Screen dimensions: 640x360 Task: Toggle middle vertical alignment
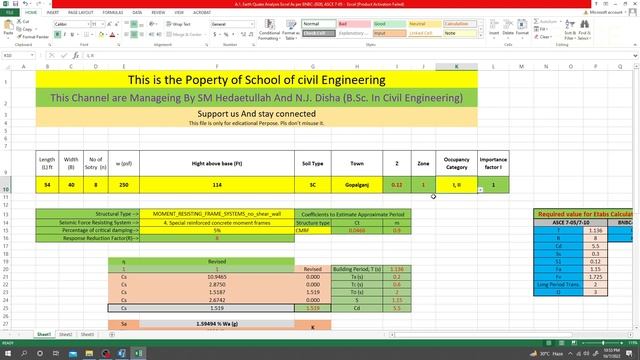tap(134, 24)
